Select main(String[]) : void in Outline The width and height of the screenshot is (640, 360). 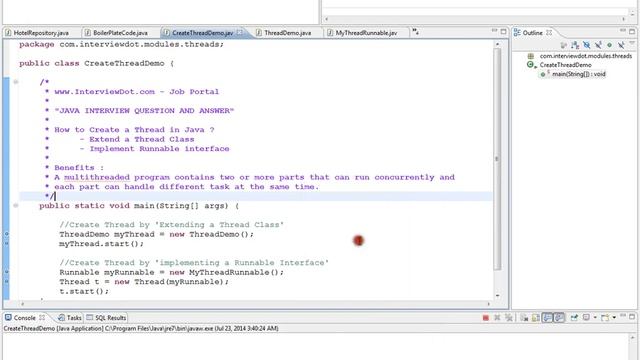pyautogui.click(x=579, y=74)
